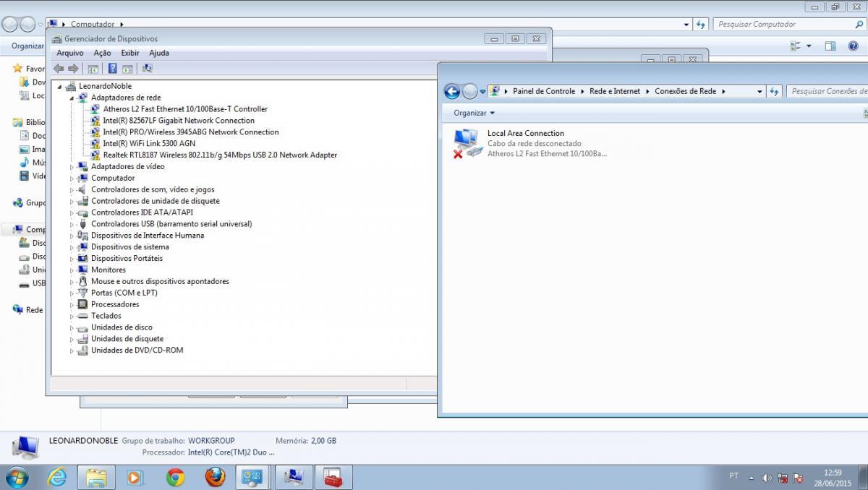Click 'Cabo da rede desconectado' status text
868x490 pixels.
[534, 144]
